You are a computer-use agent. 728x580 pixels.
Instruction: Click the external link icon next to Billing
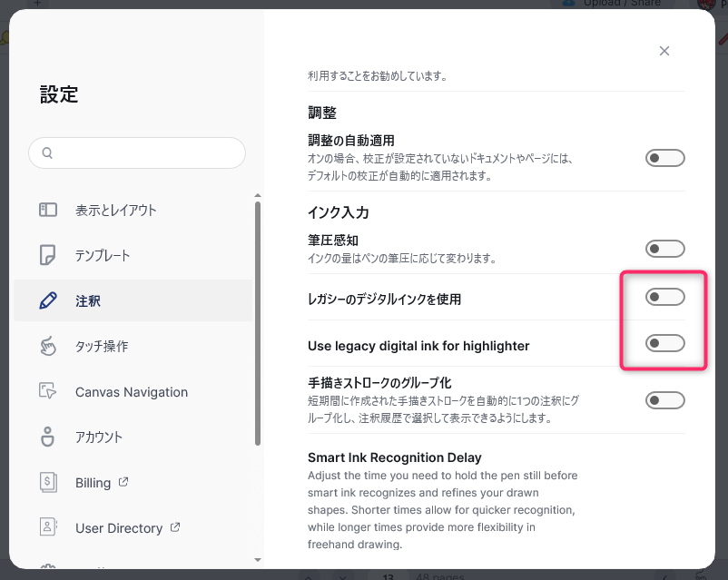(123, 482)
